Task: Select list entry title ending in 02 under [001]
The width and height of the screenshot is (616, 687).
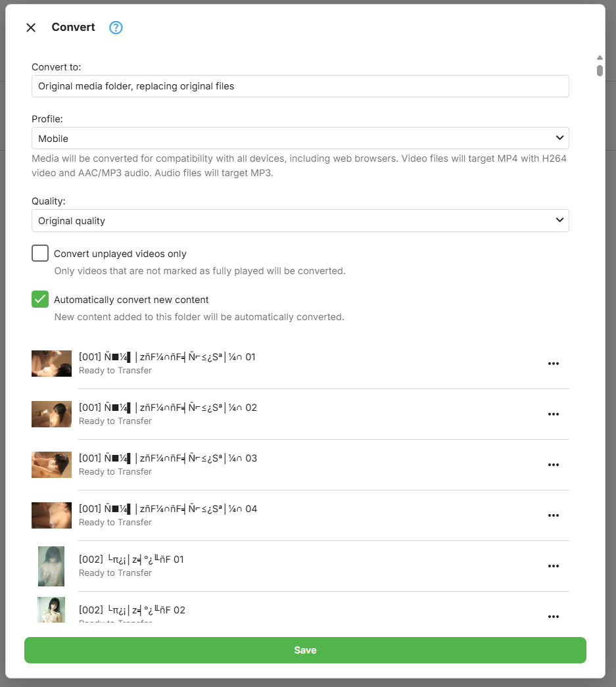Action: pos(168,408)
